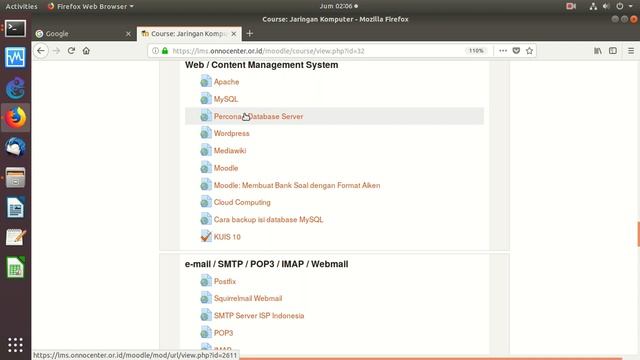The width and height of the screenshot is (640, 360).
Task: Show applications grid button
Action: [x=16, y=345]
